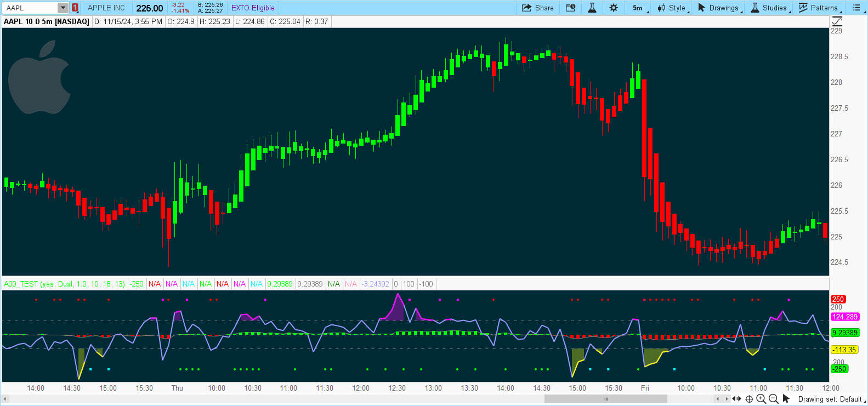The image size is (868, 406).
Task: Click the APPLE INC company name
Action: click(106, 8)
